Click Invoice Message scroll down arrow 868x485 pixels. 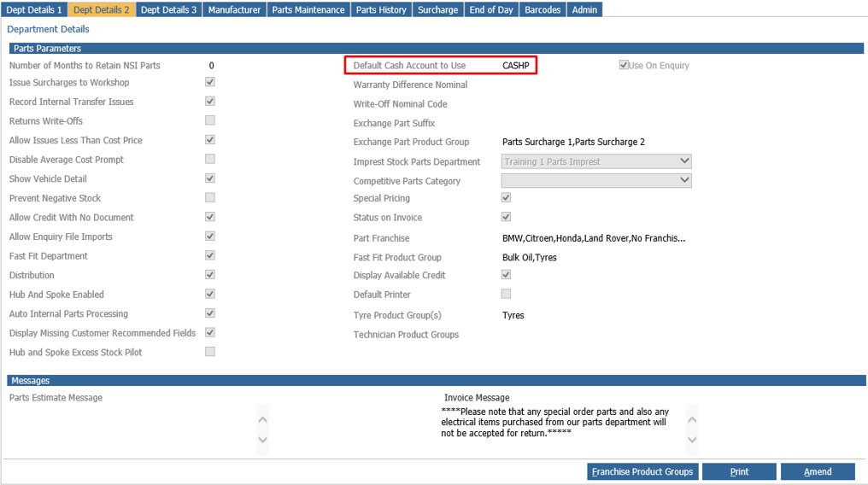click(692, 440)
